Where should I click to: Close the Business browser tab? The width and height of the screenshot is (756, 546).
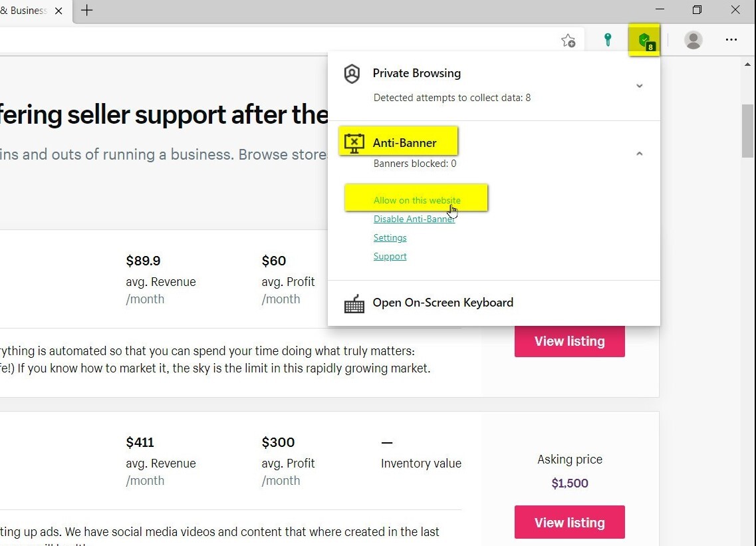59,11
